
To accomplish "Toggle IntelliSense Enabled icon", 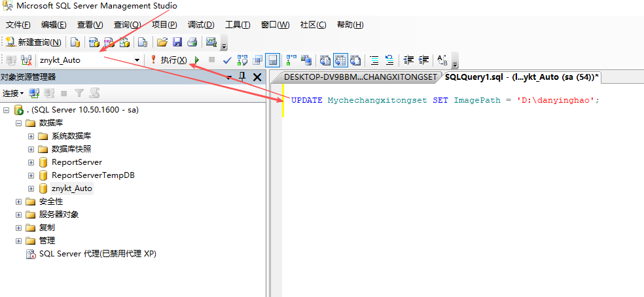I will (273, 60).
